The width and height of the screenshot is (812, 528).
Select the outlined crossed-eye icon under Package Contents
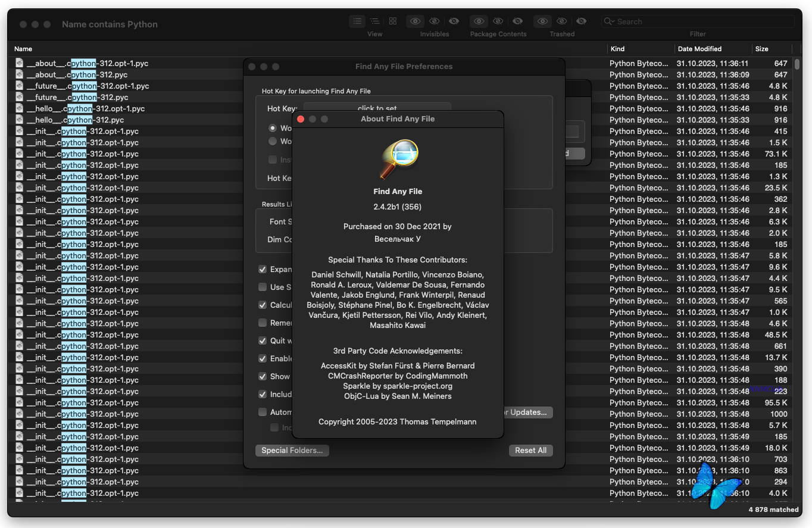point(498,21)
